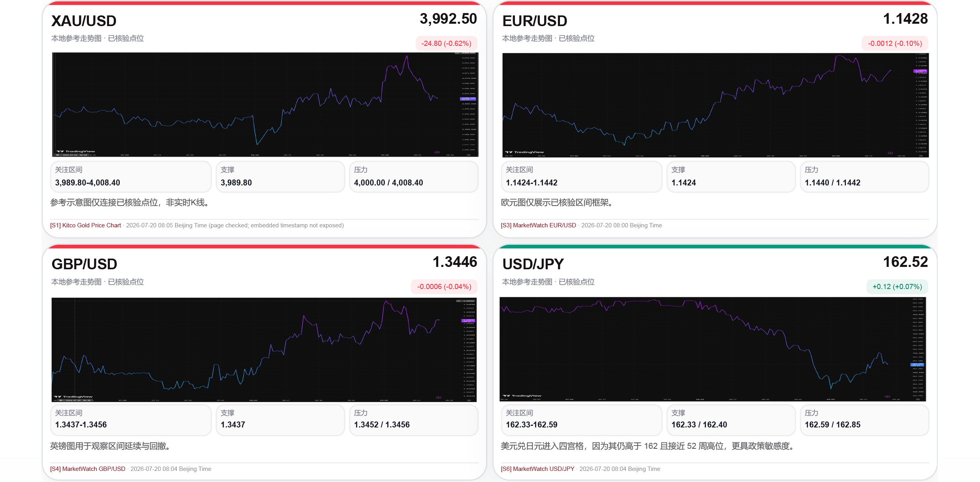Click the TradingView logo in XAU/USD chart
The width and height of the screenshot is (980, 482).
pos(76,151)
